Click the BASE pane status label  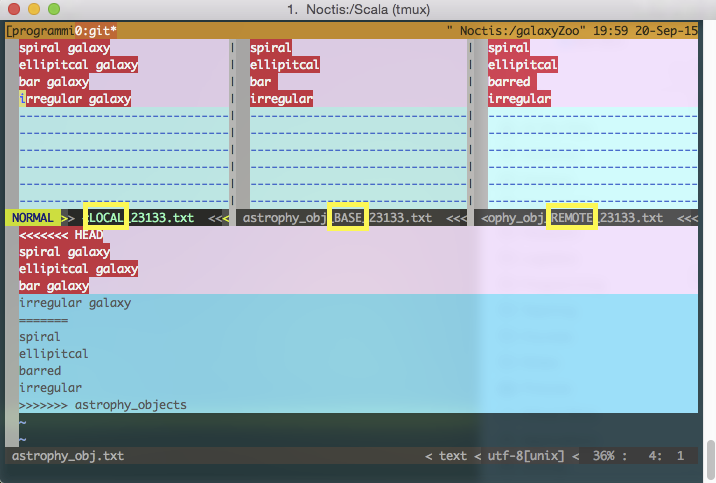(x=349, y=217)
